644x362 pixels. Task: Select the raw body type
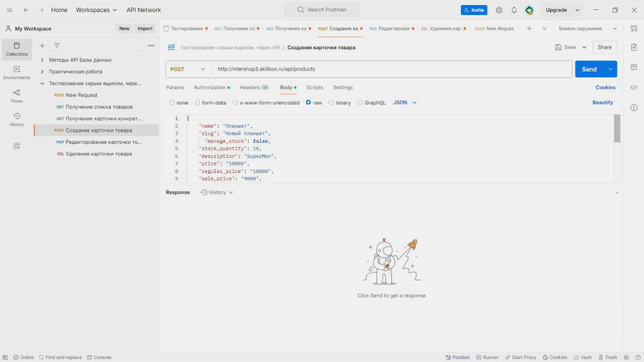(x=308, y=102)
